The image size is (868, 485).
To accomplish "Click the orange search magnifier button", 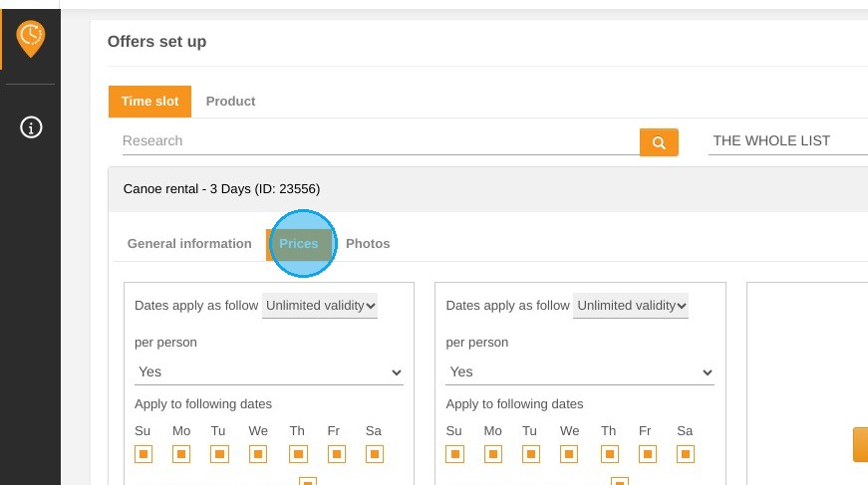I will (659, 142).
